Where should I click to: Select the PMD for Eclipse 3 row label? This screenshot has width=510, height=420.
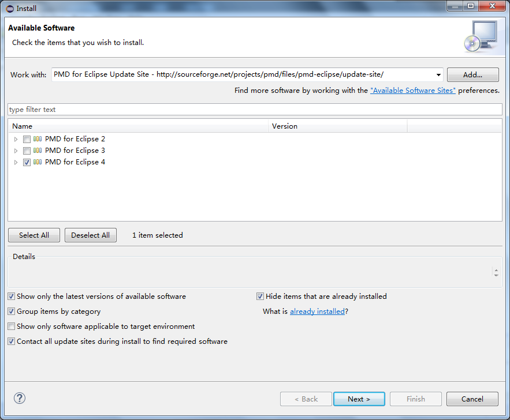pos(75,151)
